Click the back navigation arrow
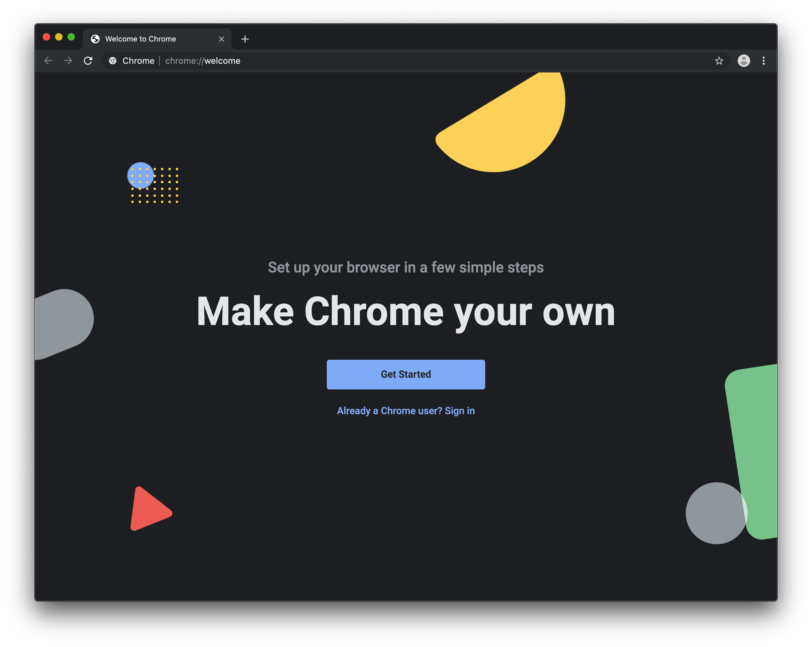812x647 pixels. [x=48, y=61]
